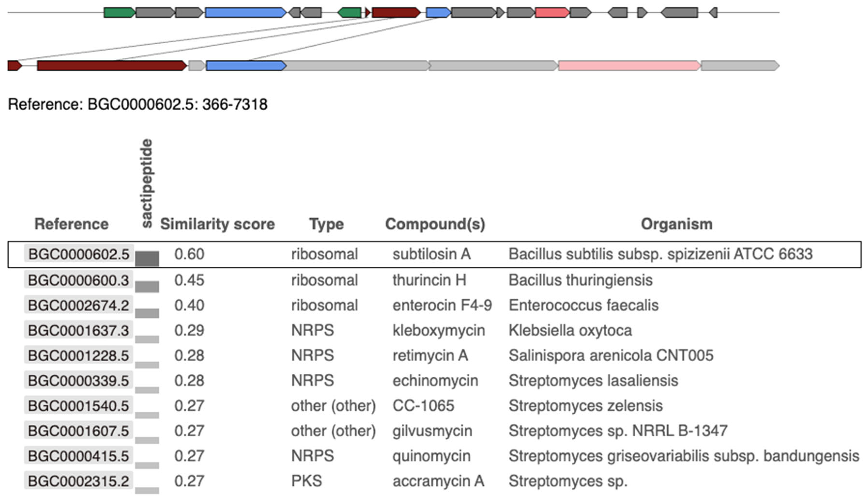Screen dimensions: 868x501
Task: Open the BGC0000600.3 reference link
Action: pos(78,280)
